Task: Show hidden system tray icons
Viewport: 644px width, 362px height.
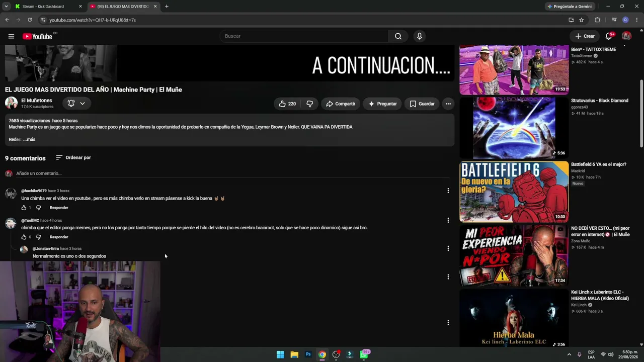Action: (x=570, y=354)
